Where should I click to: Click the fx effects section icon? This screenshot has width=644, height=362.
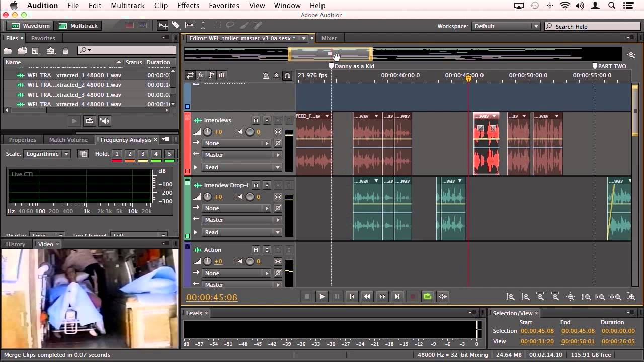[x=200, y=75]
